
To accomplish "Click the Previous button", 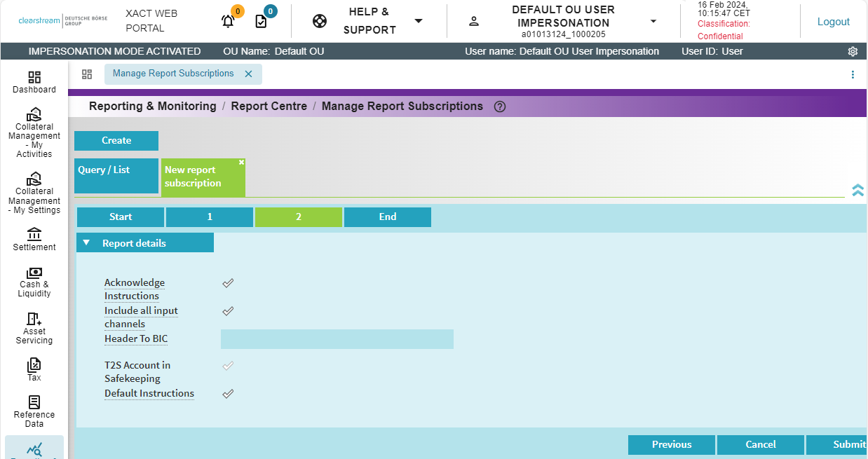I will click(x=671, y=444).
